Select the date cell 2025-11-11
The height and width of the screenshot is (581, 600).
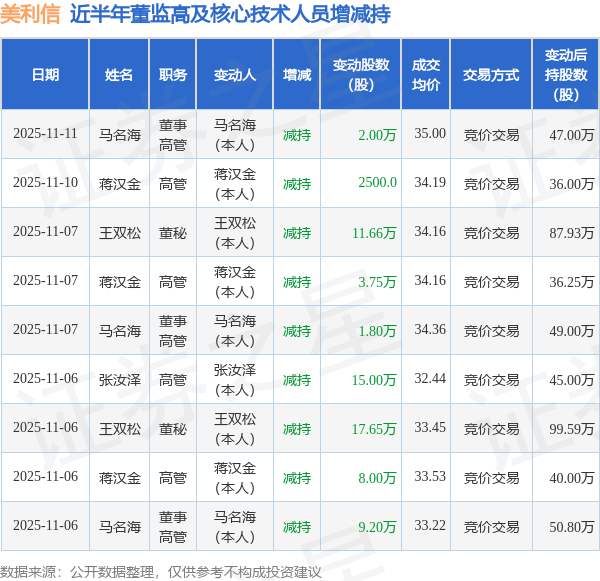[45, 134]
